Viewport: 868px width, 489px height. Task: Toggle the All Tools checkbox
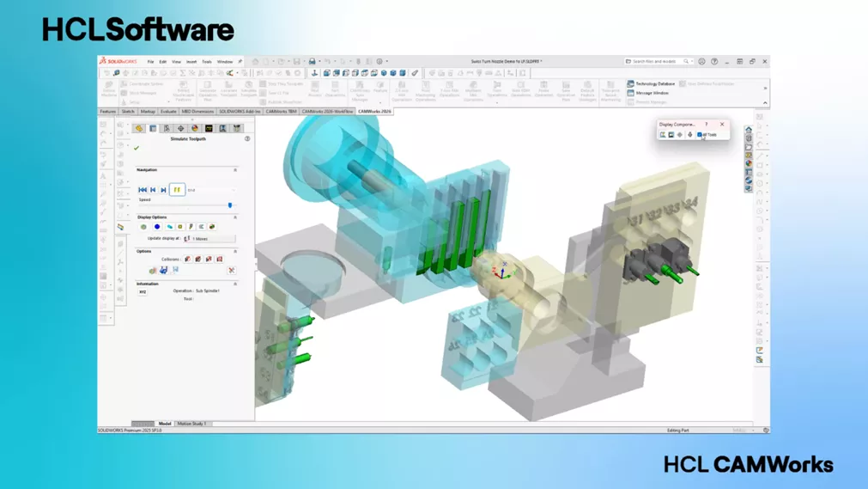[x=701, y=135]
